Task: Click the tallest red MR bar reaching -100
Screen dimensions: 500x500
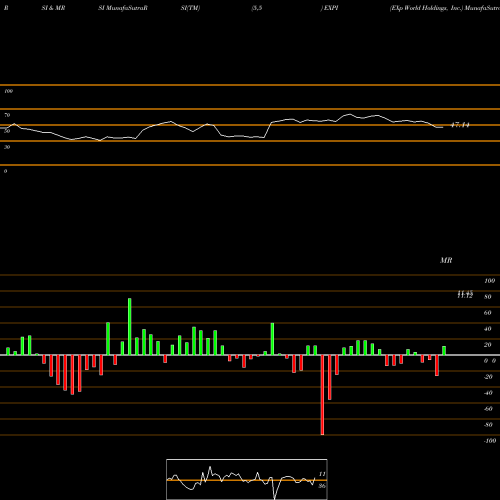Action: [x=322, y=395]
